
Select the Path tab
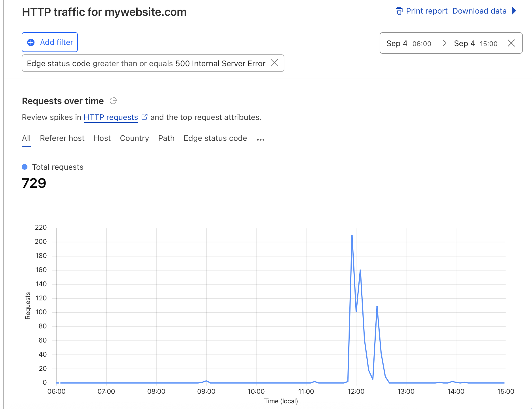[x=166, y=138]
